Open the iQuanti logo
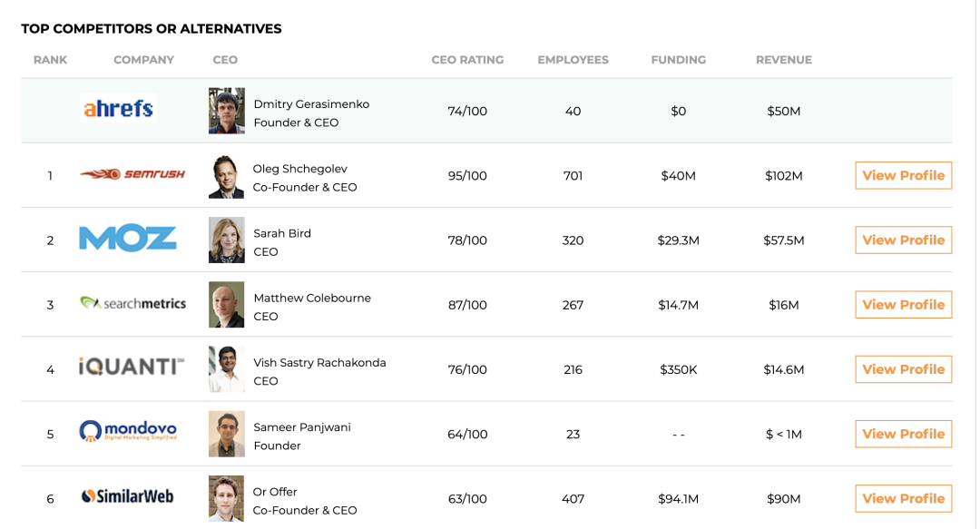The width and height of the screenshot is (980, 529). [132, 367]
